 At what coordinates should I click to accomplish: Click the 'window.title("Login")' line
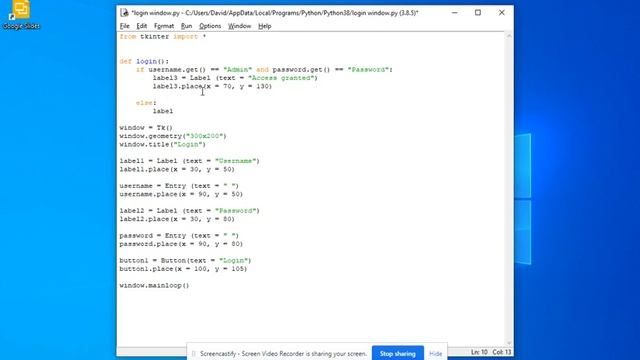(163, 144)
